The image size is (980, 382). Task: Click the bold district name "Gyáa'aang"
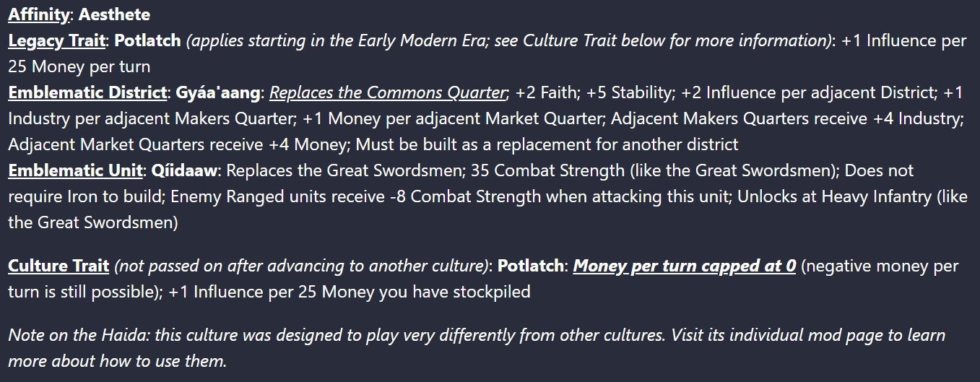click(x=218, y=92)
